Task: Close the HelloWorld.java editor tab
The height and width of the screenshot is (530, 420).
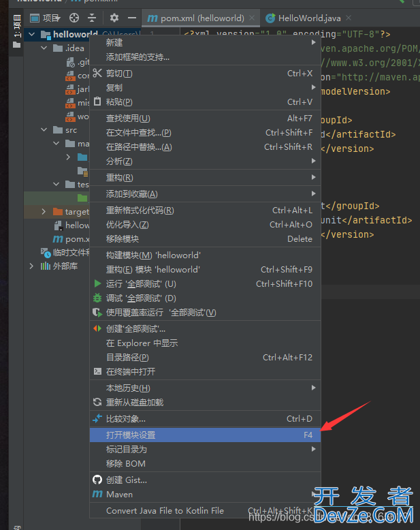Action: point(349,18)
